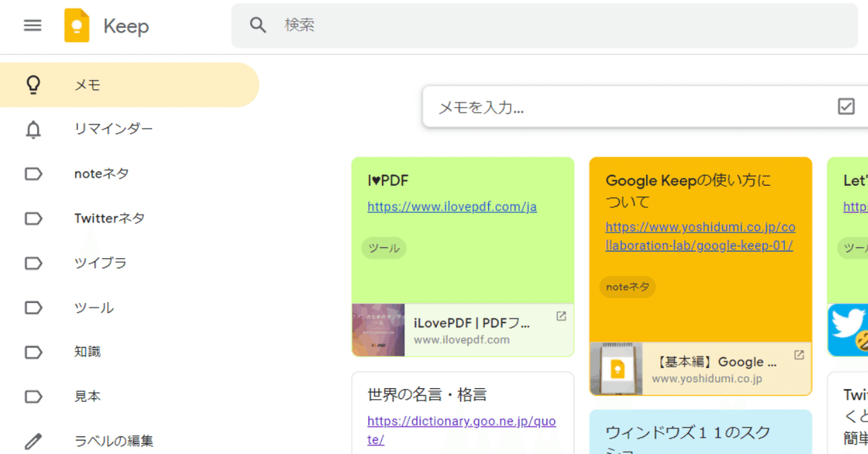Click the iLovePDF preview thumbnail

[378, 330]
